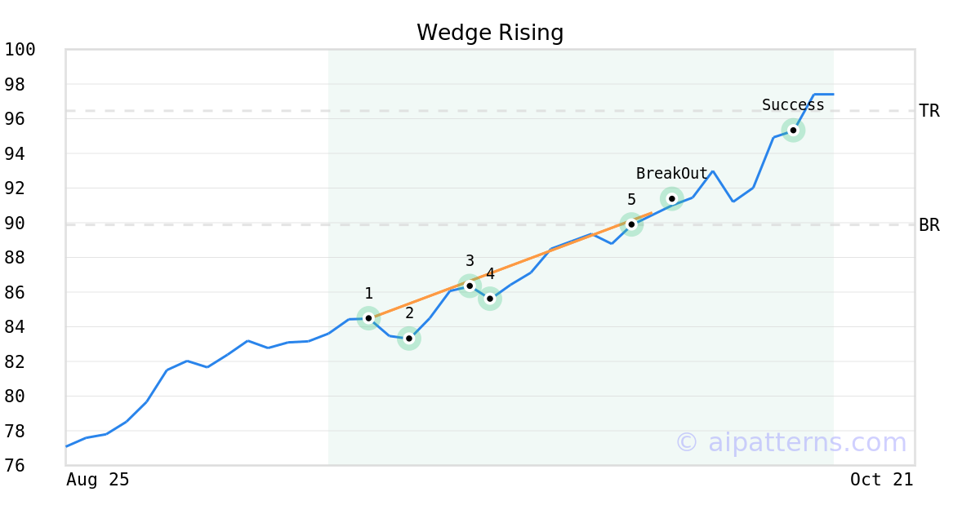The width and height of the screenshot is (980, 514).
Task: Click the TR level label
Action: tap(929, 111)
